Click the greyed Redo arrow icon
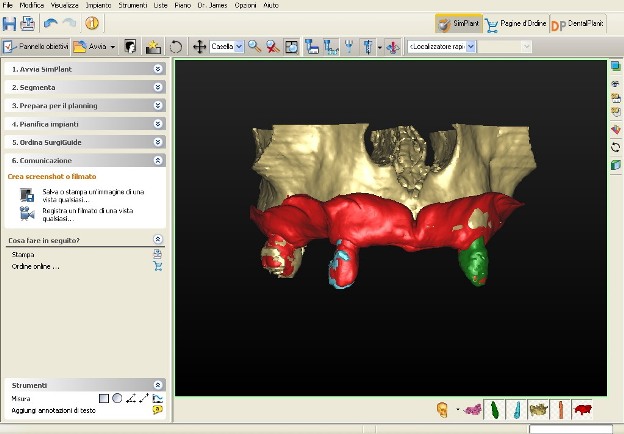 coord(69,23)
